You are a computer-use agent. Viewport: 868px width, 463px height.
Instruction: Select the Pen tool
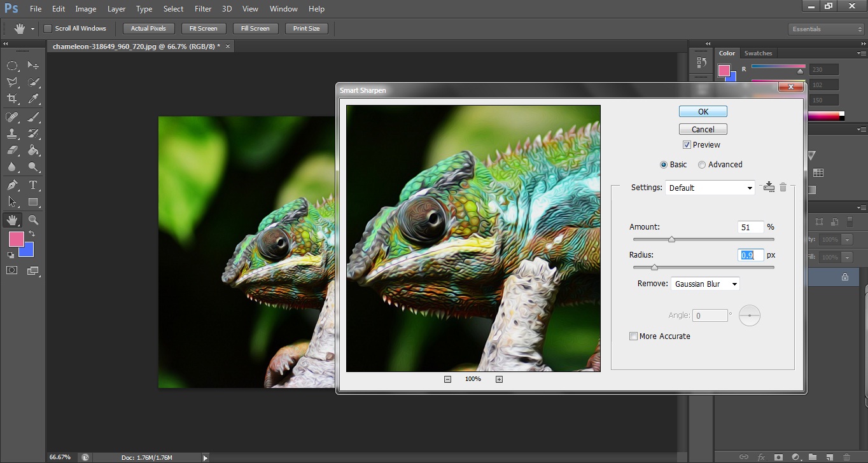(13, 185)
